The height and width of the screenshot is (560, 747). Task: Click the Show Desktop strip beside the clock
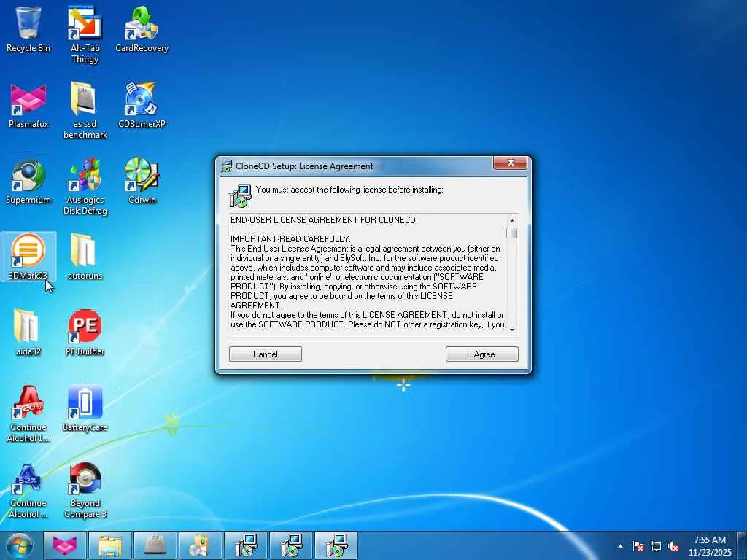pos(742,545)
